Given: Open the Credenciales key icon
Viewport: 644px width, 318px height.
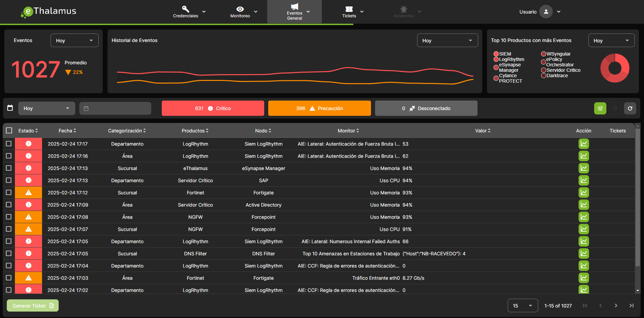Looking at the screenshot, I should coord(185,9).
